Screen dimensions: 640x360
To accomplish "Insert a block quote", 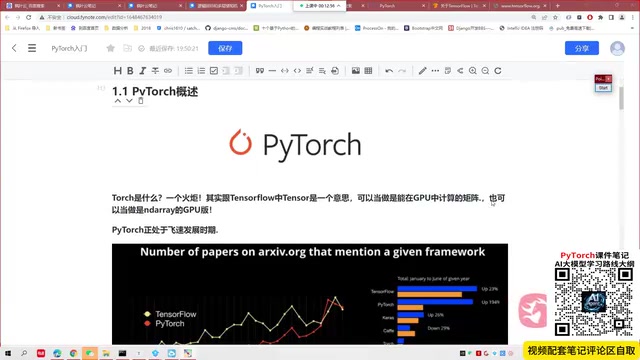I will [x=260, y=71].
